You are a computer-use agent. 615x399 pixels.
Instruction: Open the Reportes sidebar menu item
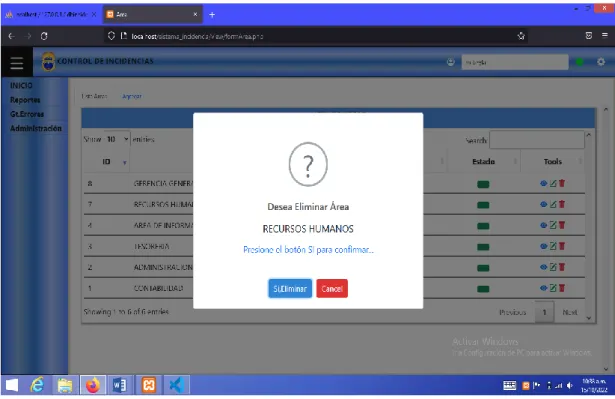click(x=25, y=100)
